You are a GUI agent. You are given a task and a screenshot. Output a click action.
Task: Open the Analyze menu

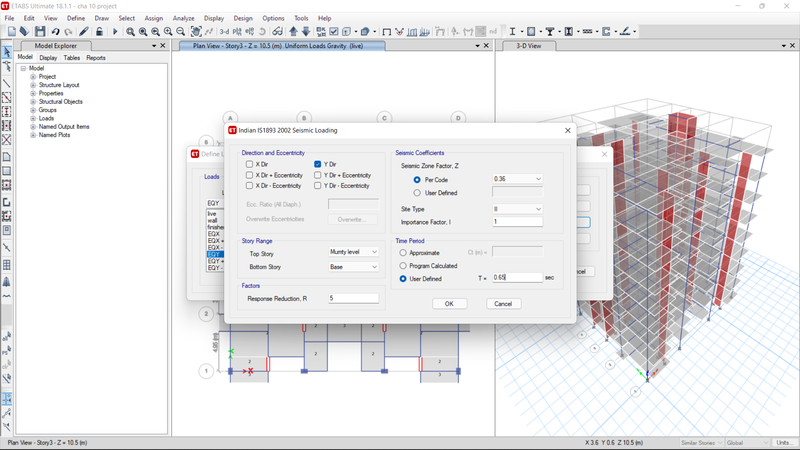183,18
